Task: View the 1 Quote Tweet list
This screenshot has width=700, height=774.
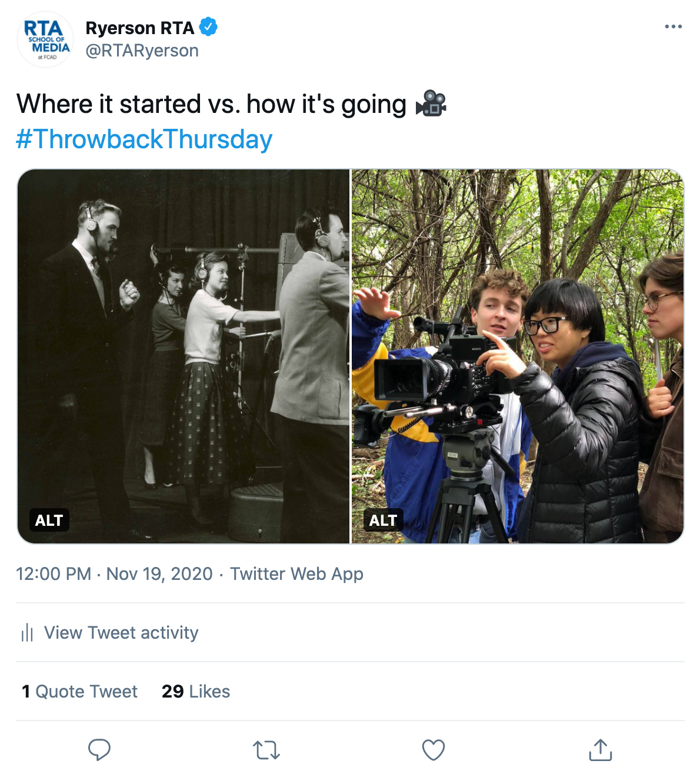Action: 79,692
